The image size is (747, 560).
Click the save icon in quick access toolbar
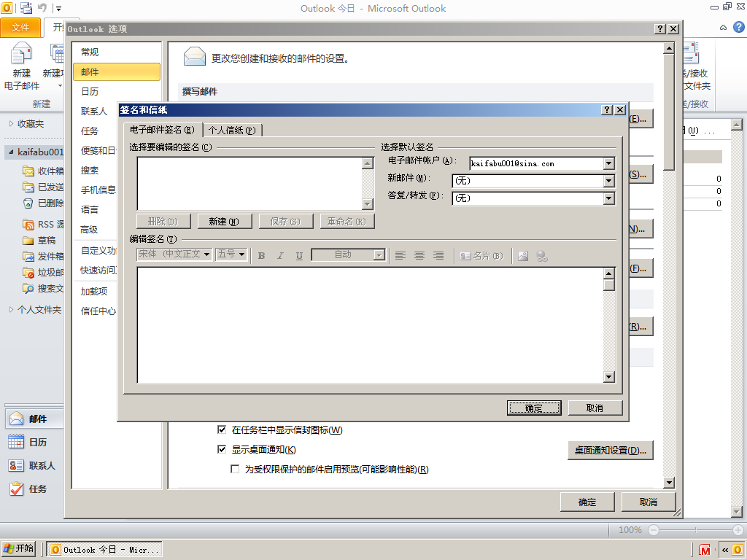26,7
